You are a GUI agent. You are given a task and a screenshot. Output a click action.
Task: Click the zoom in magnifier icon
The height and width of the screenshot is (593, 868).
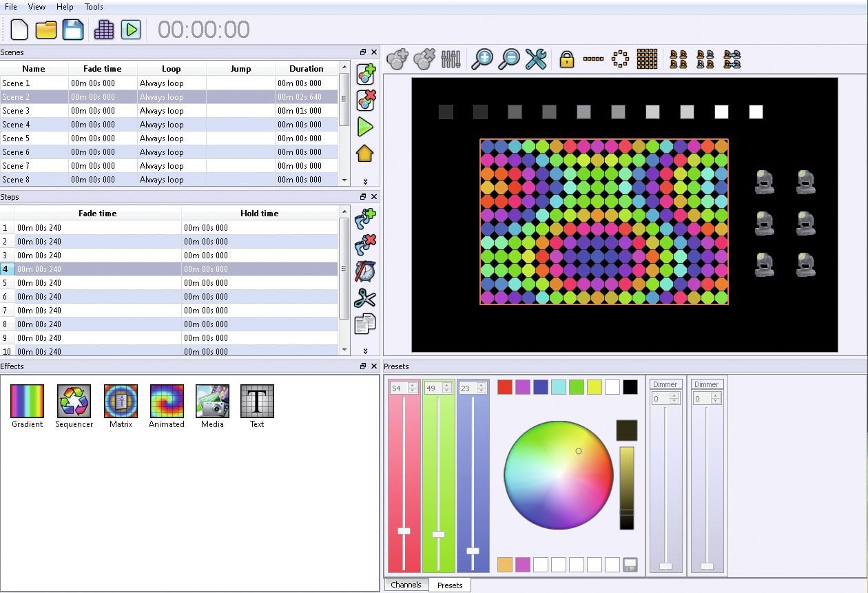(x=482, y=59)
